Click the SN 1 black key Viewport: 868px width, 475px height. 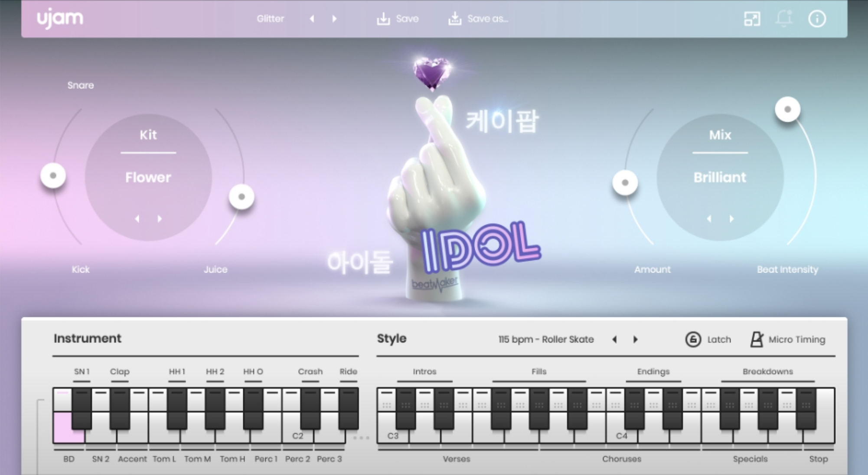(82, 408)
